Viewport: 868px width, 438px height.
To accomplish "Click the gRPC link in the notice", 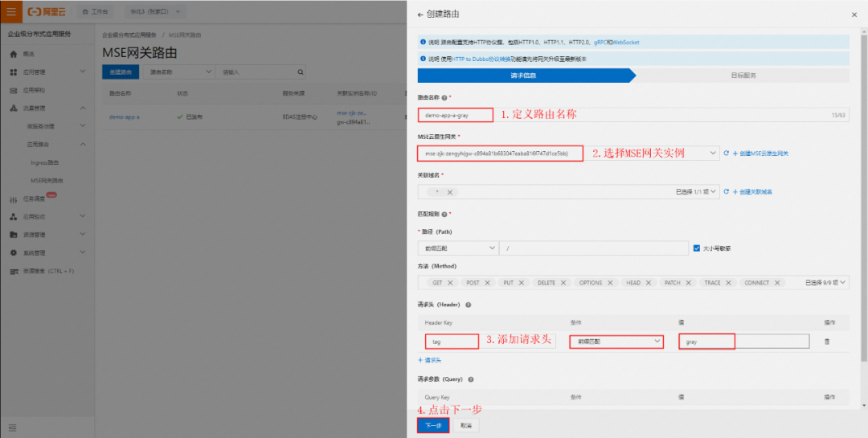I will click(600, 42).
